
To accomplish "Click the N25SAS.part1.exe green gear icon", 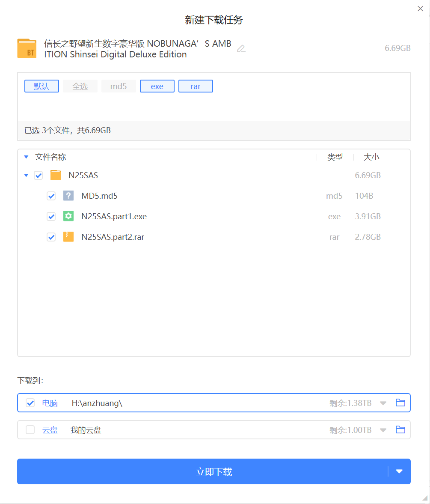I will (68, 216).
